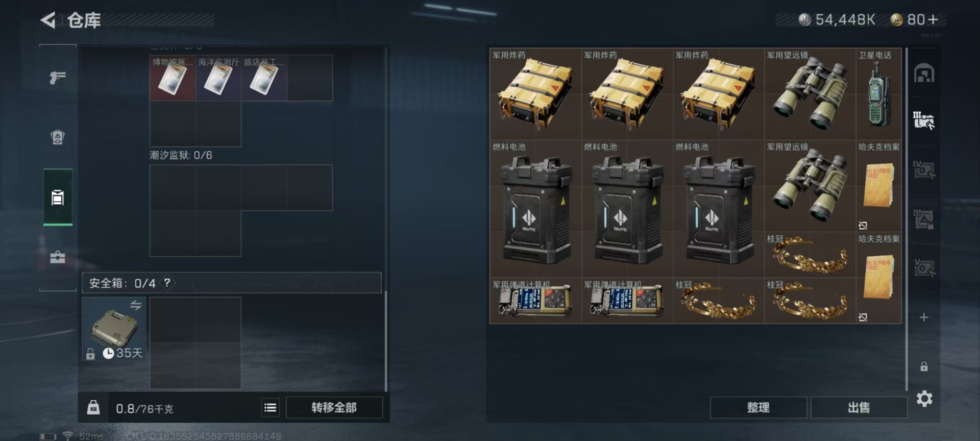
Task: Open the level IV storage box tab
Action: pyautogui.click(x=924, y=169)
